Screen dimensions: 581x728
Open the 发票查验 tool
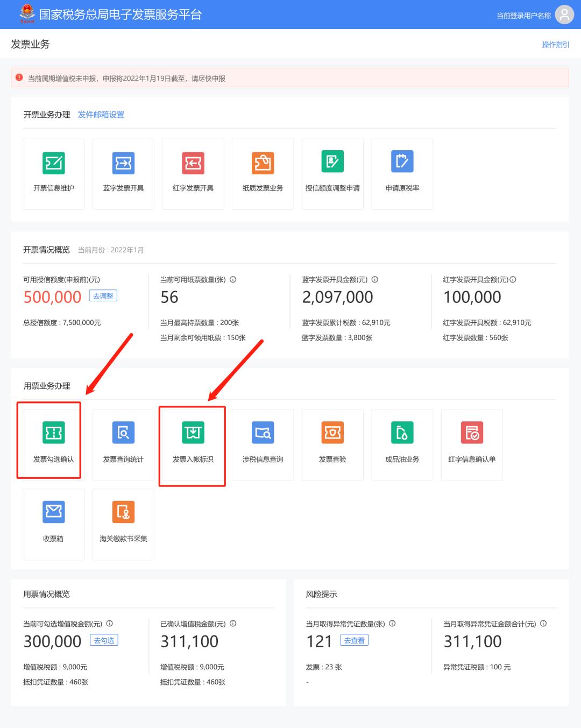332,445
